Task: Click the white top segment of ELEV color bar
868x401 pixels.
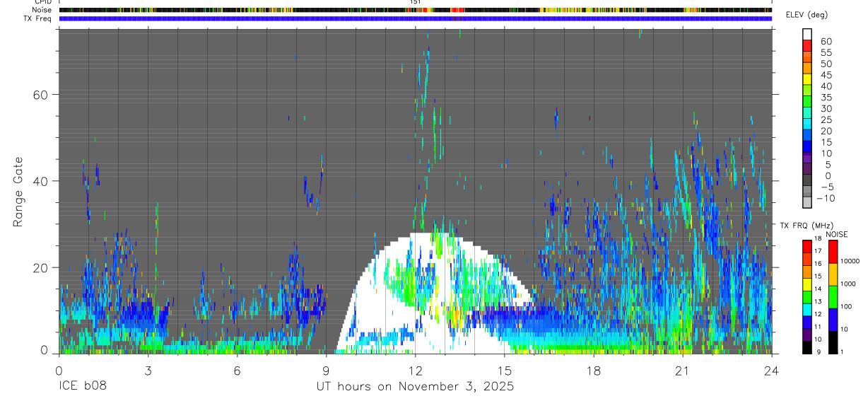Action: [807, 34]
